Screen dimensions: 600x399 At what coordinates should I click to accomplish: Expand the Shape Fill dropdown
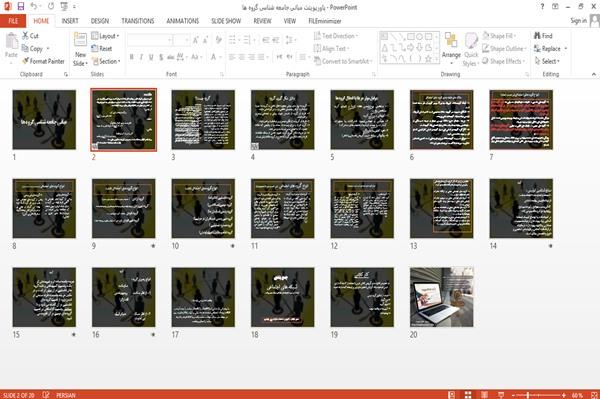pos(499,36)
